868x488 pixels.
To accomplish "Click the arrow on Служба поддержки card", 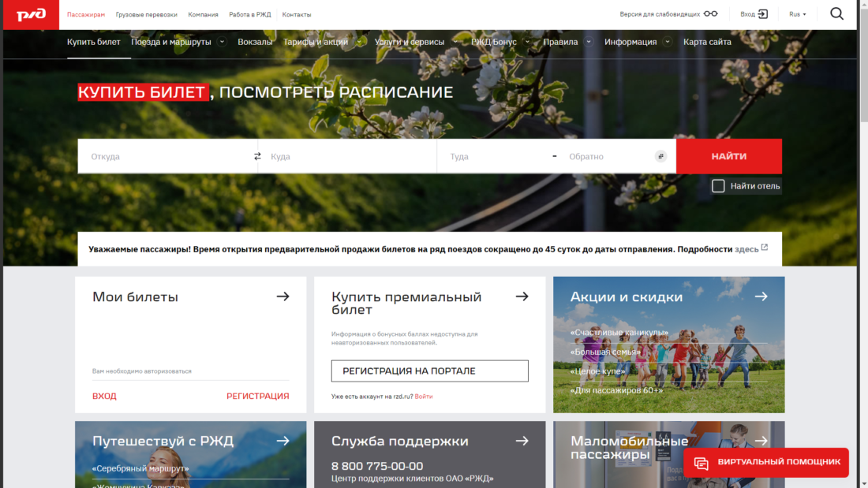I will click(522, 441).
